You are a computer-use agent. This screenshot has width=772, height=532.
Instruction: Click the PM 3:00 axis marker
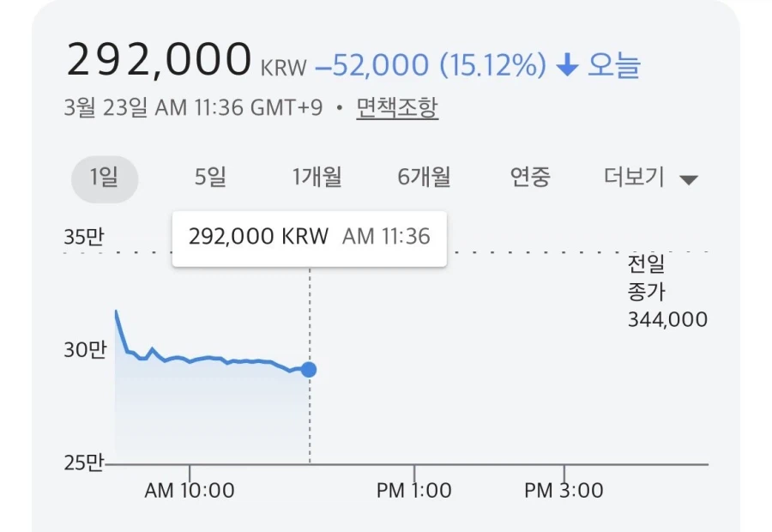coord(564,491)
